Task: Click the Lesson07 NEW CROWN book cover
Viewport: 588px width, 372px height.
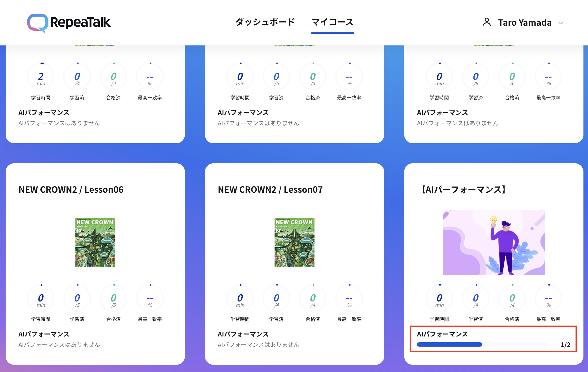Action: (295, 243)
